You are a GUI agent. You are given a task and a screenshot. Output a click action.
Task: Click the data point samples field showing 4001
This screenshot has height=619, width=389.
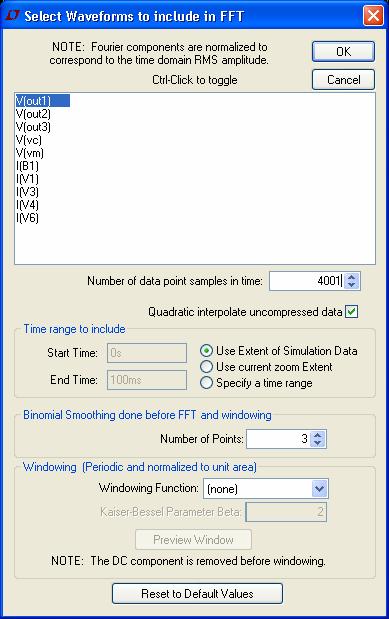[x=306, y=281]
